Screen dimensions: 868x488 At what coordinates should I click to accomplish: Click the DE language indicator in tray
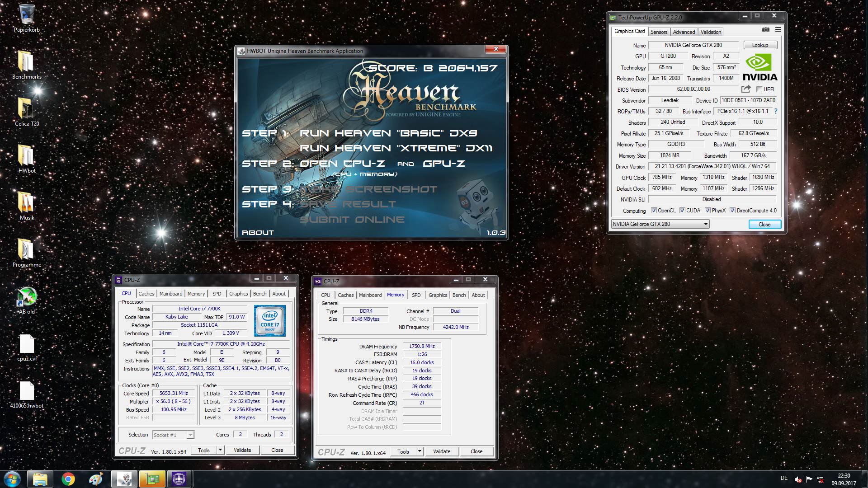tap(784, 478)
